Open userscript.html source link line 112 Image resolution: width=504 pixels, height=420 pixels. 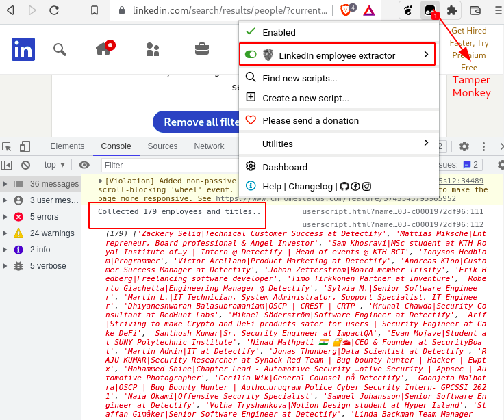pyautogui.click(x=393, y=224)
